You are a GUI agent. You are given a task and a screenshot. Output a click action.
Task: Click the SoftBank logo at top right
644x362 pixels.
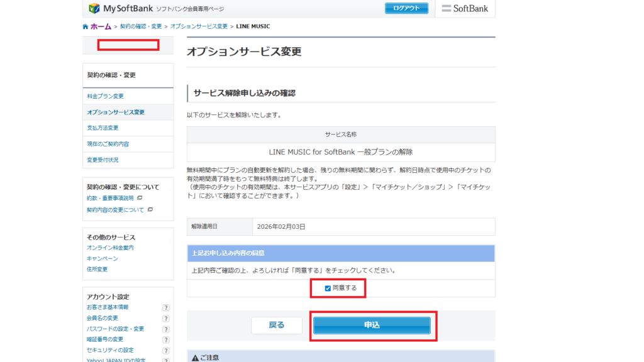[465, 8]
